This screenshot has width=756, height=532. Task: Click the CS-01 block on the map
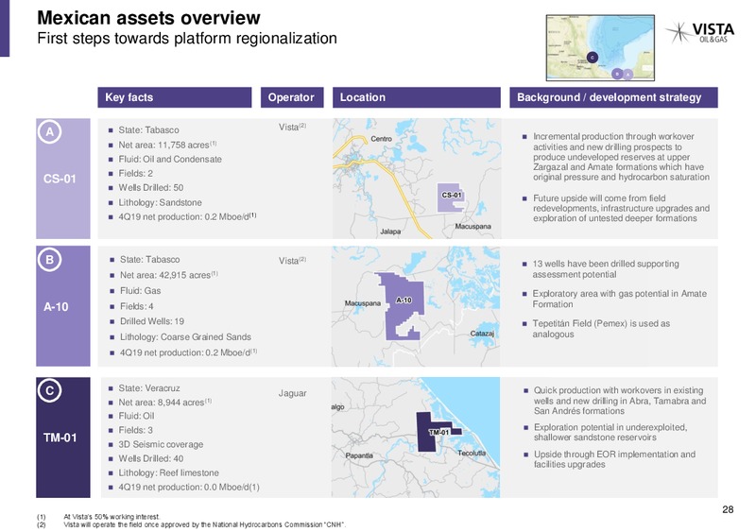pos(451,197)
